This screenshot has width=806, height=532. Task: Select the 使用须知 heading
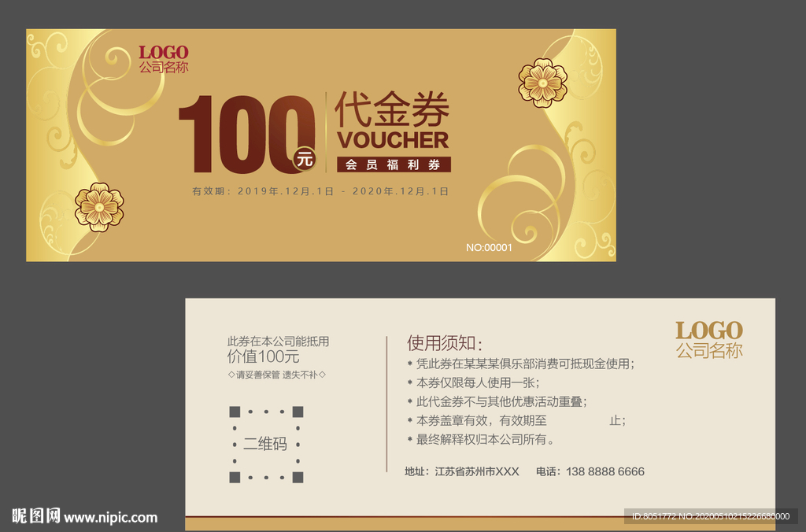click(x=446, y=343)
